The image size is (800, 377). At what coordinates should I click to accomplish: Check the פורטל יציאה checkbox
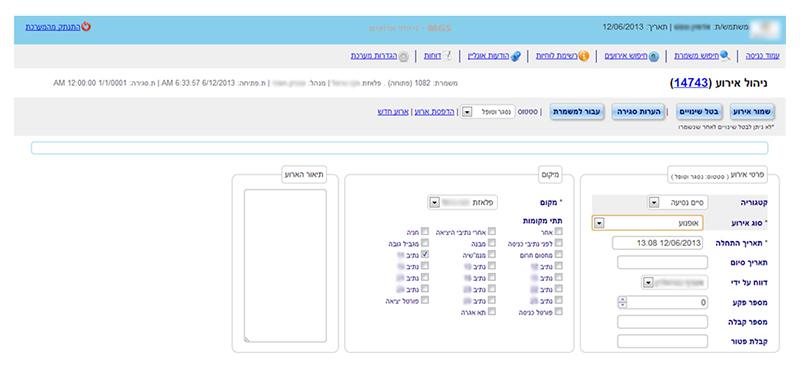[425, 300]
